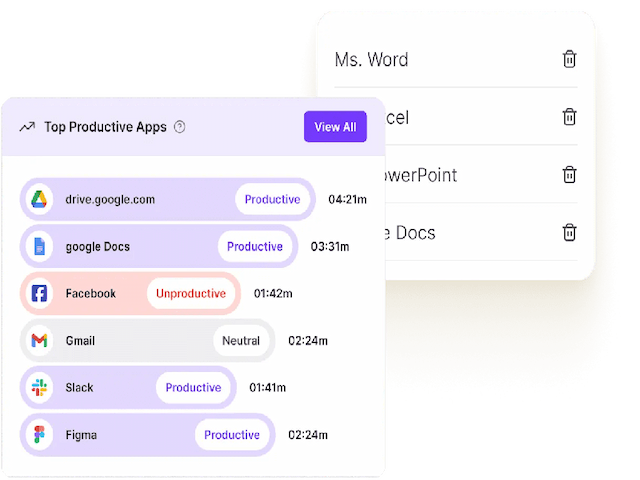Image resolution: width=640 pixels, height=480 pixels.
Task: Select the Ms. Word list item
Action: [372, 60]
